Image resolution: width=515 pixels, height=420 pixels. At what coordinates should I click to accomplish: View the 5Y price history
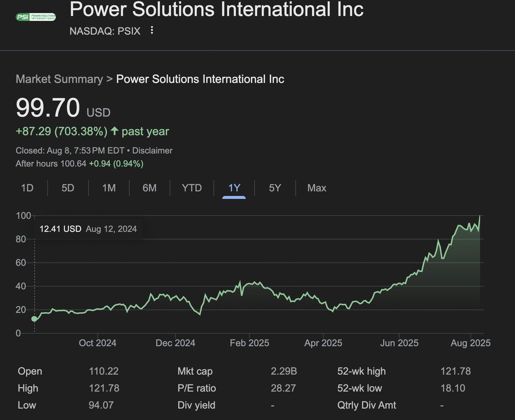[x=275, y=188]
